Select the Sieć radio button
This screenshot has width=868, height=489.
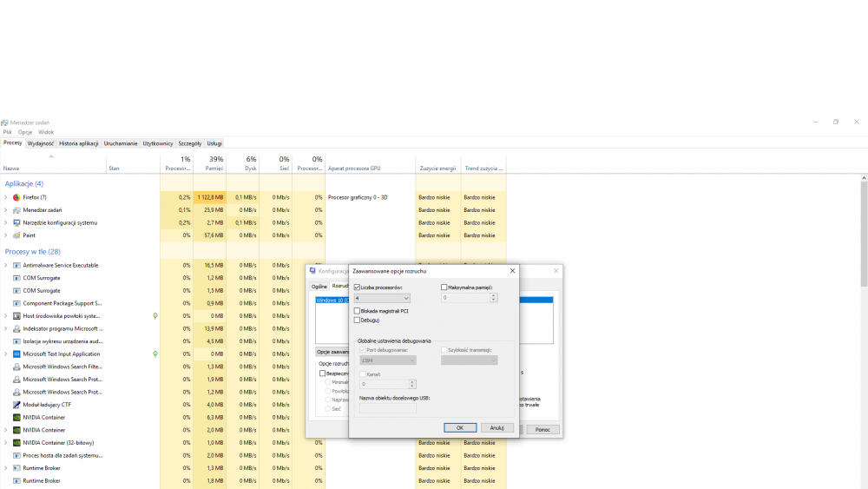(x=328, y=409)
